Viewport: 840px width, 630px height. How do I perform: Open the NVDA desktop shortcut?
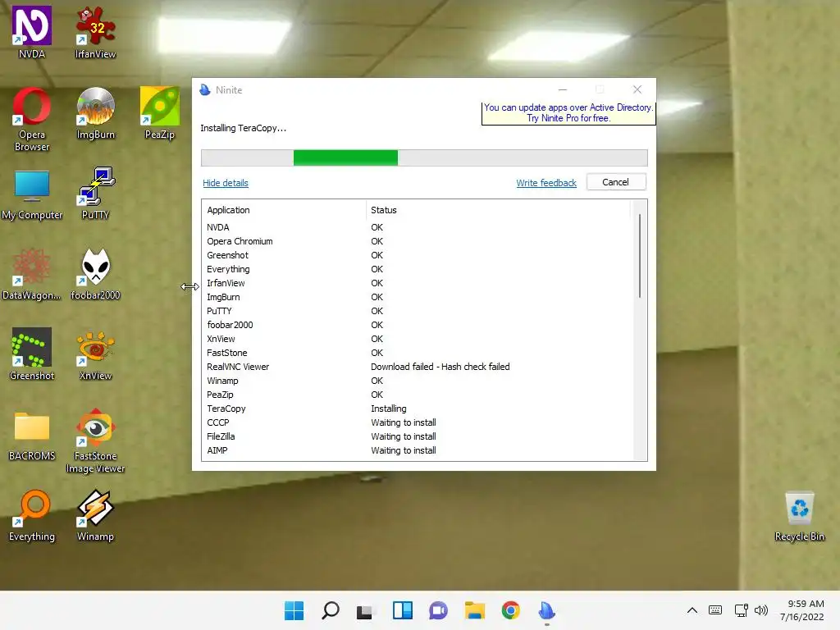pos(32,31)
